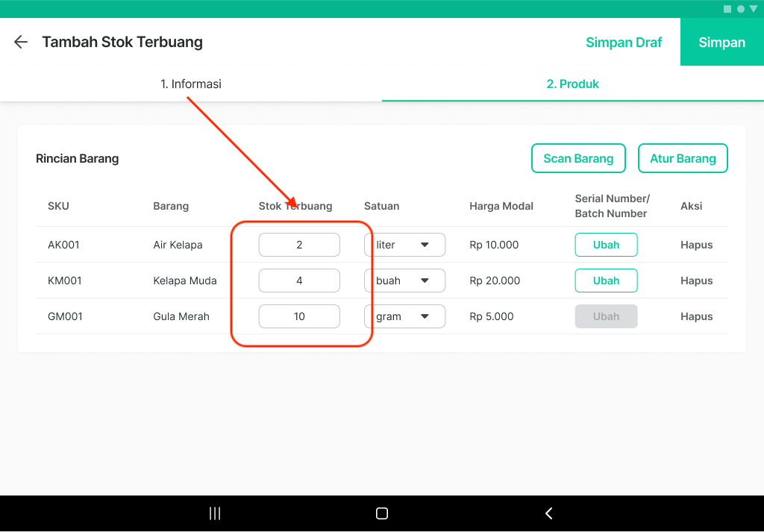Click the item name Gula Merah

[x=181, y=316]
